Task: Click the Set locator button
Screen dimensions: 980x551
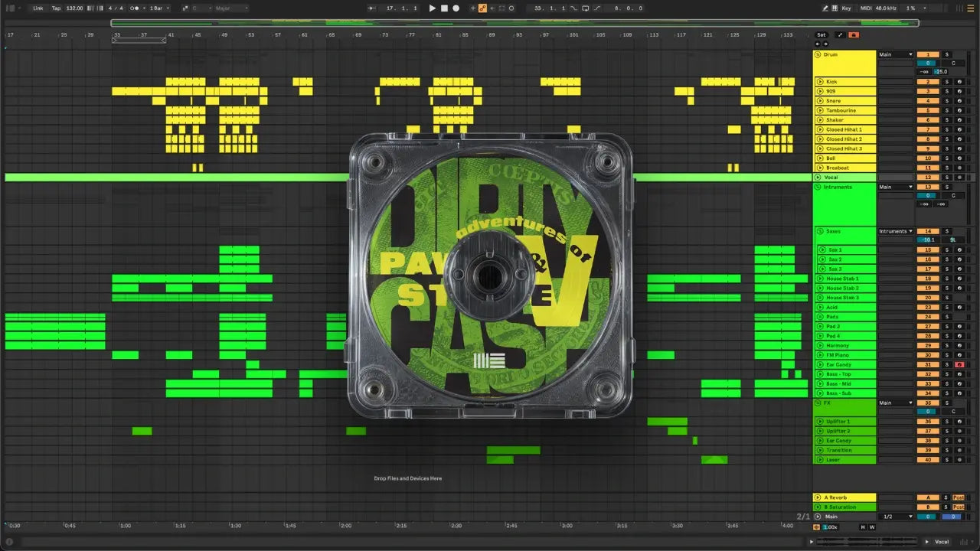Action: tap(821, 34)
